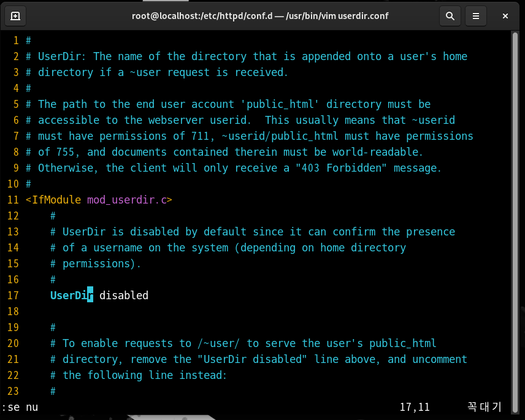The height and width of the screenshot is (420, 525).
Task: Click 'of a username on the system' line 14
Action: (145, 248)
